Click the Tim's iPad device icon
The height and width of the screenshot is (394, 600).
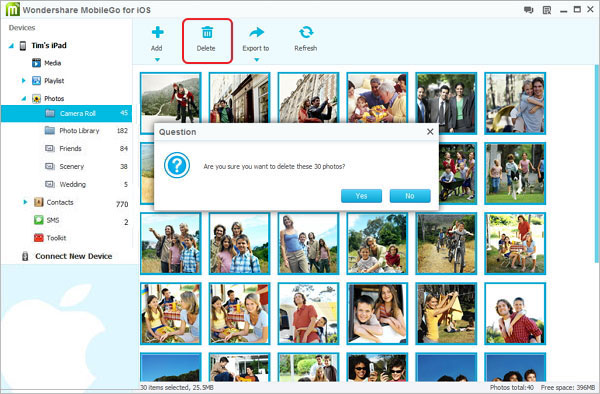click(x=23, y=46)
